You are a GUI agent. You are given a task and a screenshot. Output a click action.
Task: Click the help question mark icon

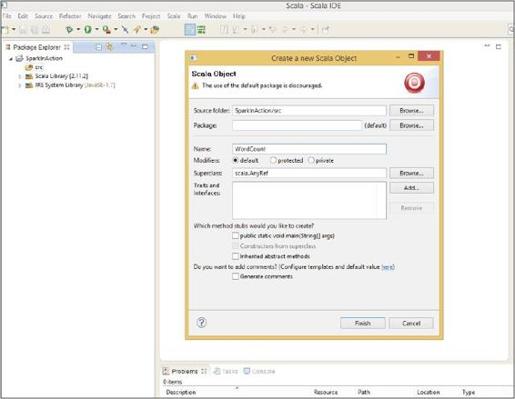click(x=201, y=322)
